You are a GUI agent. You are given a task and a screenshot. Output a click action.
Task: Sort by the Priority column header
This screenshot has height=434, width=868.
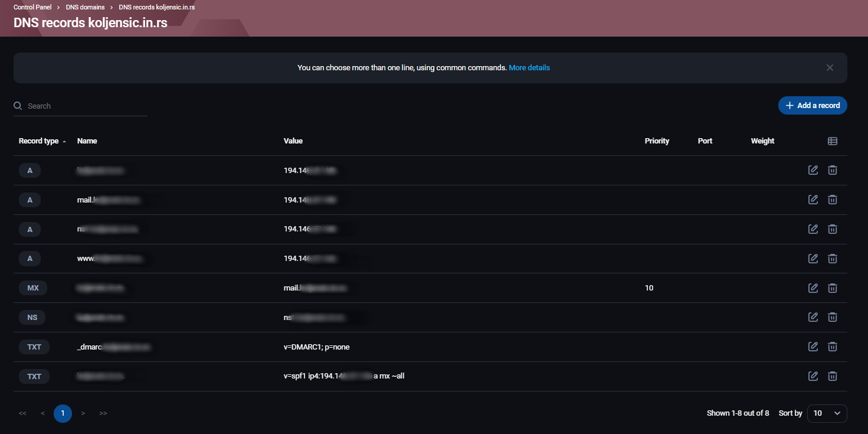tap(657, 141)
